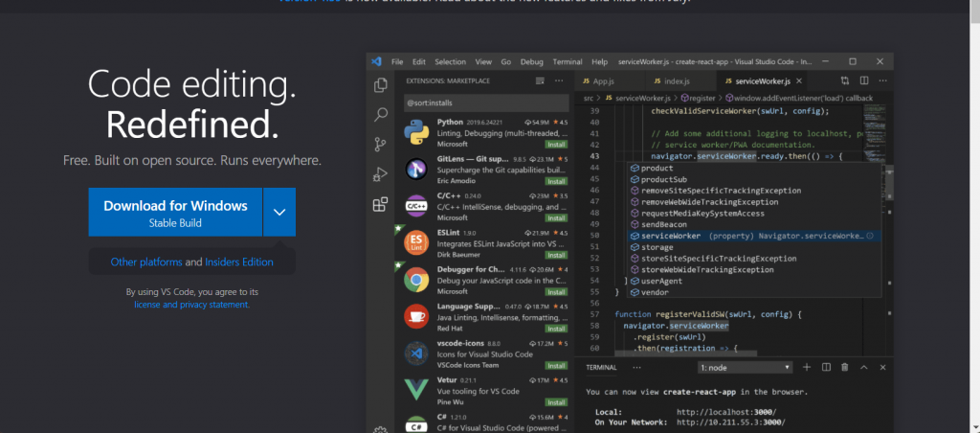Image resolution: width=980 pixels, height=433 pixels.
Task: Open the Explorer icon in the activity bar
Action: (x=380, y=85)
